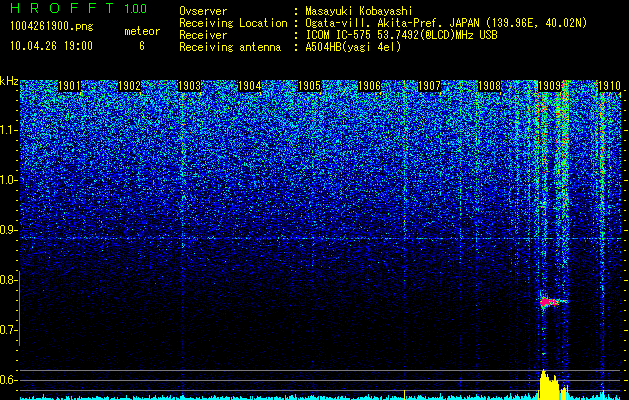Click the Receiving antenna label
Viewport: 629px width, 400px height.
(x=230, y=47)
